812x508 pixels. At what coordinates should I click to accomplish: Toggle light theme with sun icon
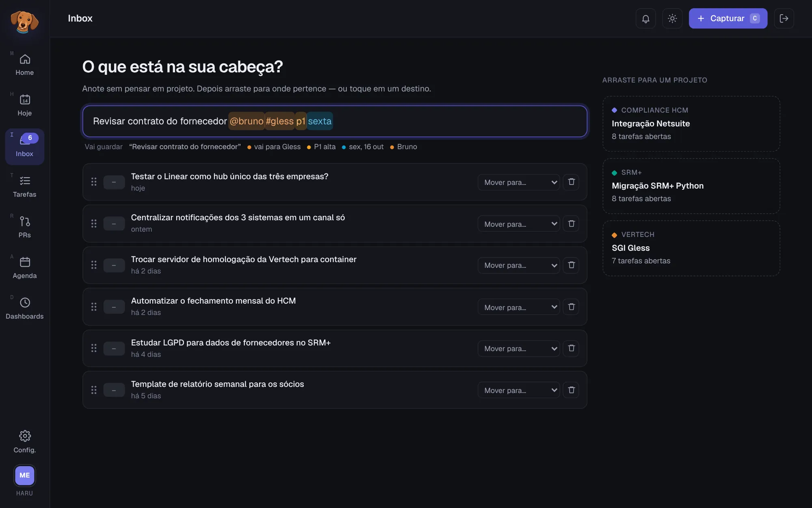672,18
